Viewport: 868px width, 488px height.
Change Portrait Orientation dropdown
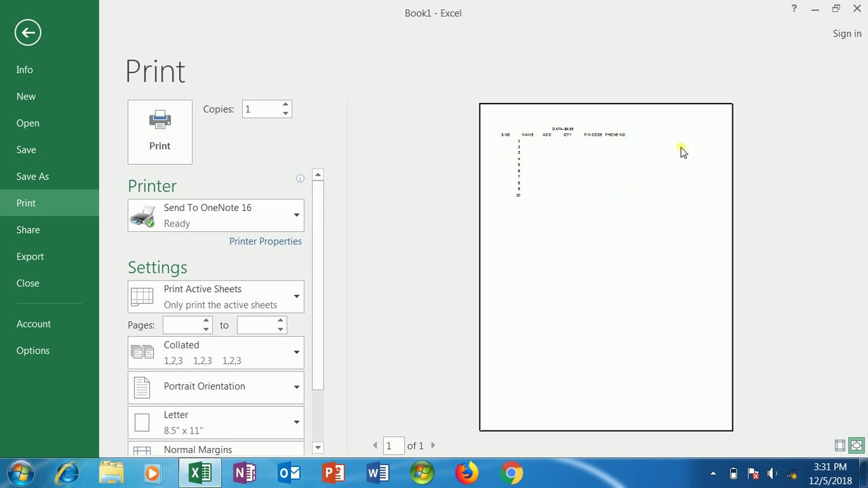pos(216,386)
